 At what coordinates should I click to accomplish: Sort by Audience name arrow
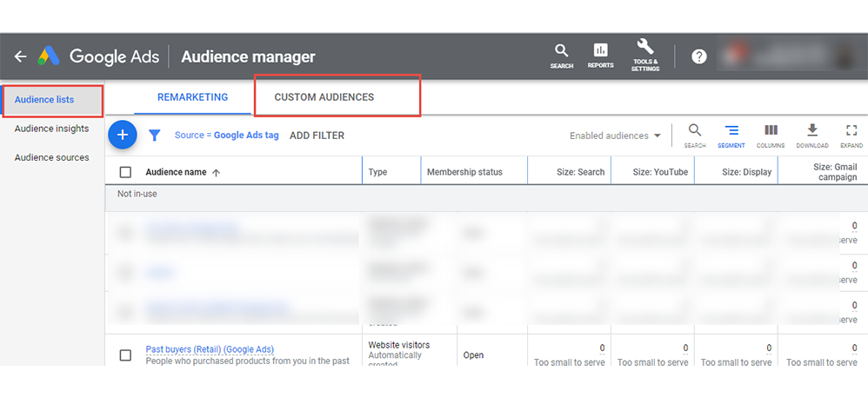217,172
